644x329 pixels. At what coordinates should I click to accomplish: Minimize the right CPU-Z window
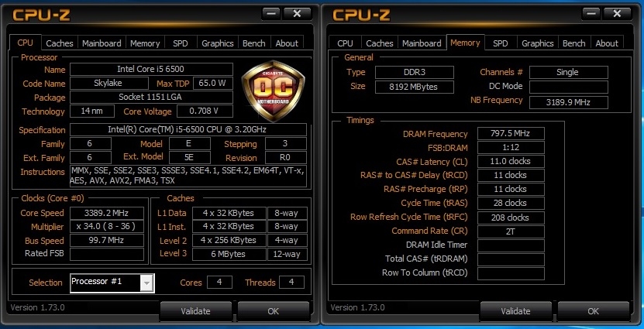[x=591, y=13]
